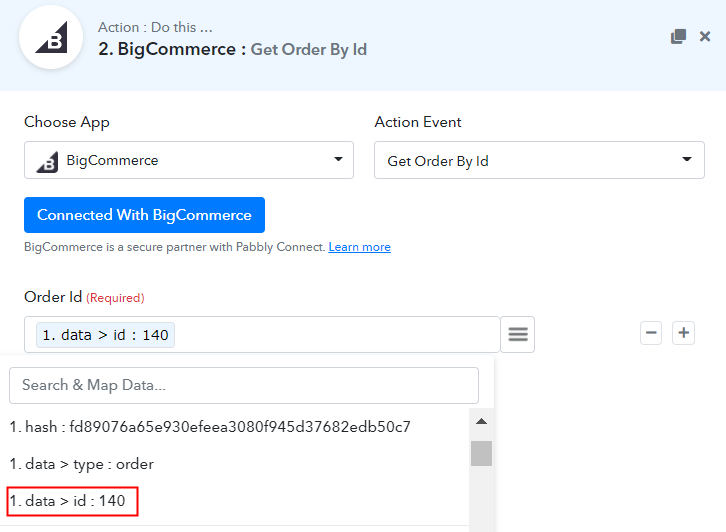The image size is (726, 532).
Task: Open the Learn more link
Action: click(359, 247)
